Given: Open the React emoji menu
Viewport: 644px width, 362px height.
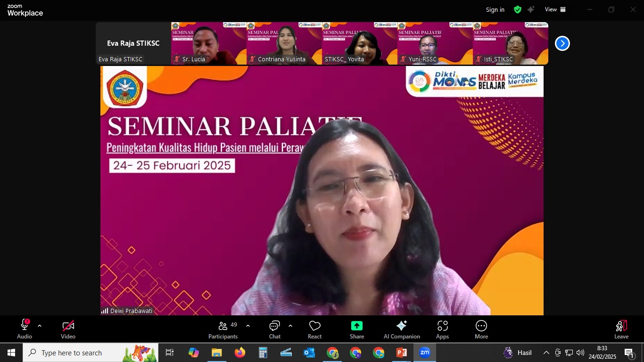Looking at the screenshot, I should [314, 329].
